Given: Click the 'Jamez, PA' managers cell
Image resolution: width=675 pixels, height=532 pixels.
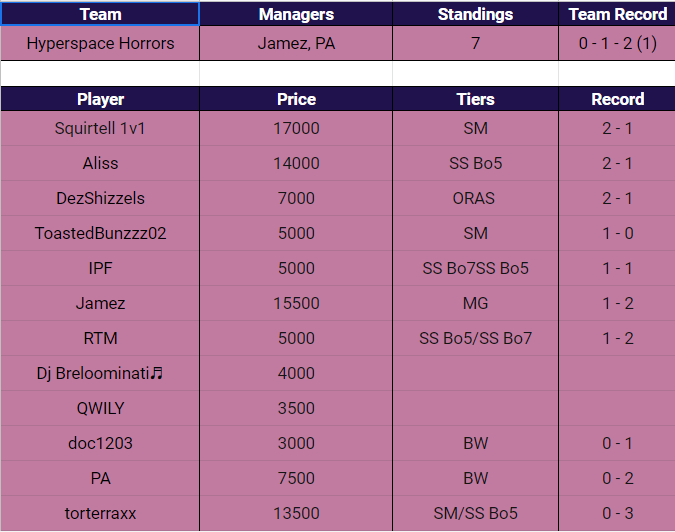Looking at the screenshot, I should coord(296,44).
